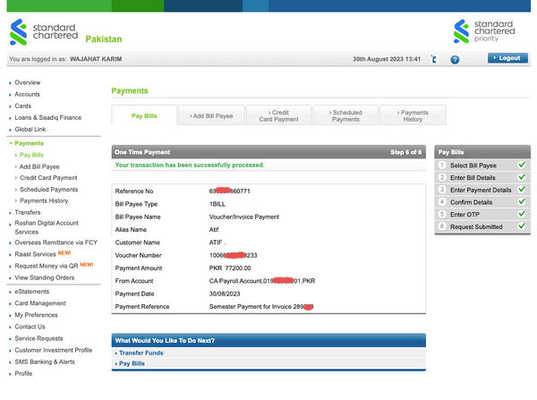Open Overseas Remittance via FCY
The width and height of the screenshot is (537, 400).
56,242
